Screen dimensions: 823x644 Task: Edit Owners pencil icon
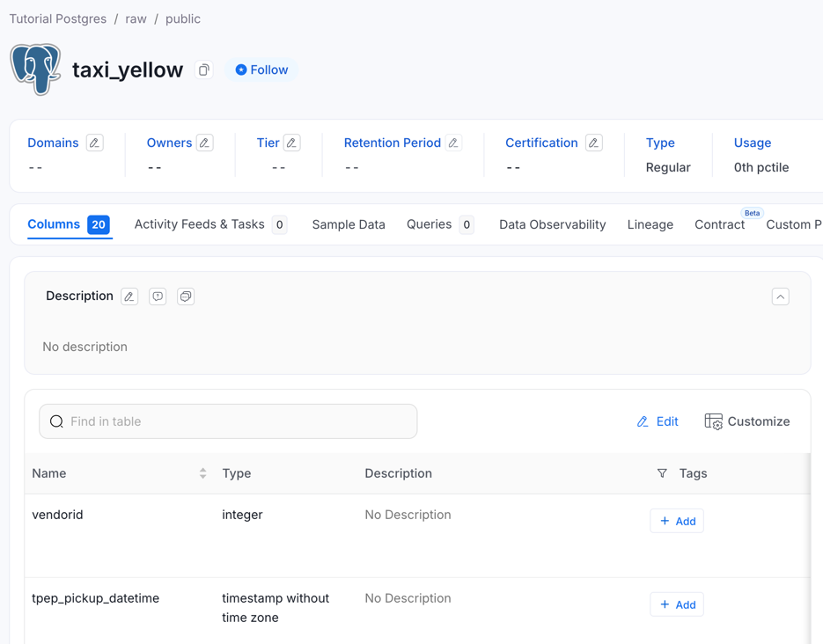pos(205,143)
